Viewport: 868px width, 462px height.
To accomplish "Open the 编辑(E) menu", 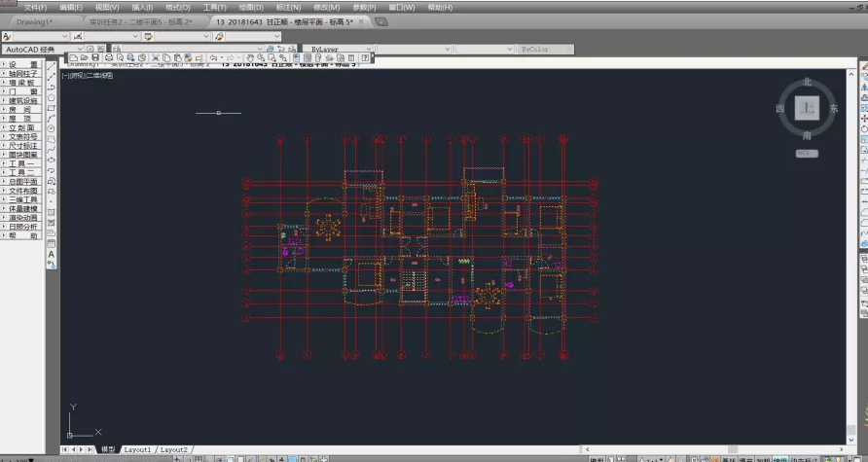I will coord(71,7).
